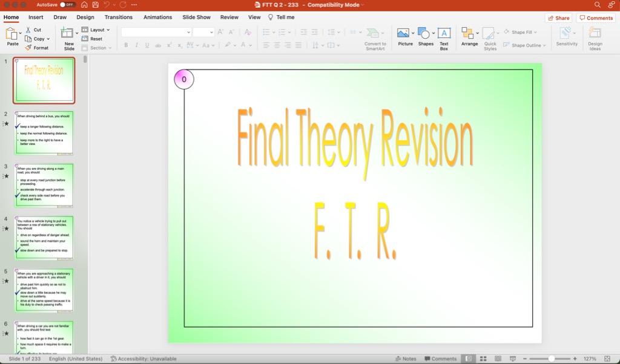Viewport: 620px width, 364px height.
Task: Open the Slide Show tab
Action: [x=196, y=17]
